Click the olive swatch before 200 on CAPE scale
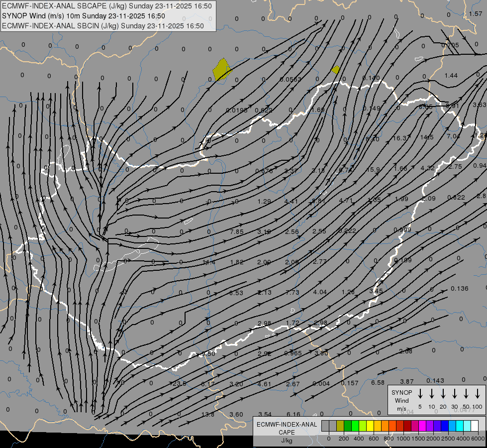 (x=340, y=426)
